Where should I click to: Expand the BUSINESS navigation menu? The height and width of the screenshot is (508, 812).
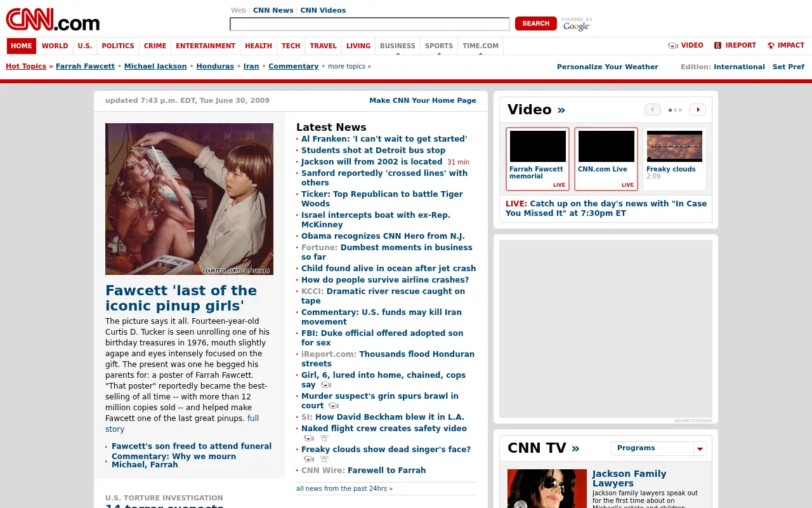(x=398, y=46)
